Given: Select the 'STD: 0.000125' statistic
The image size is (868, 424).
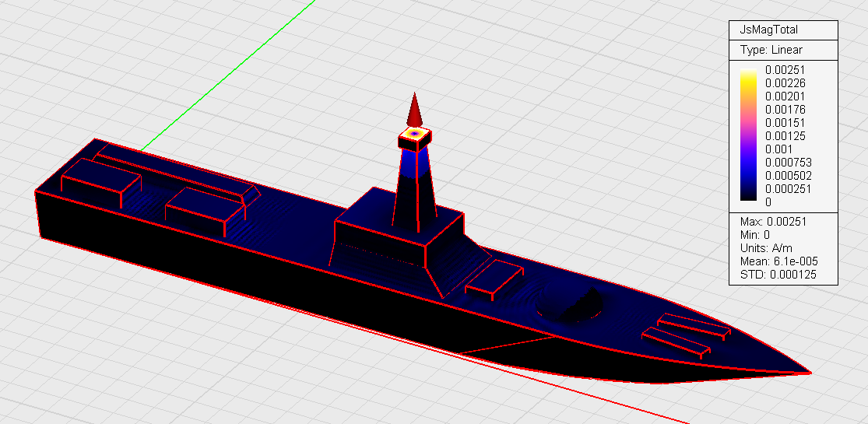Looking at the screenshot, I should click(x=778, y=275).
